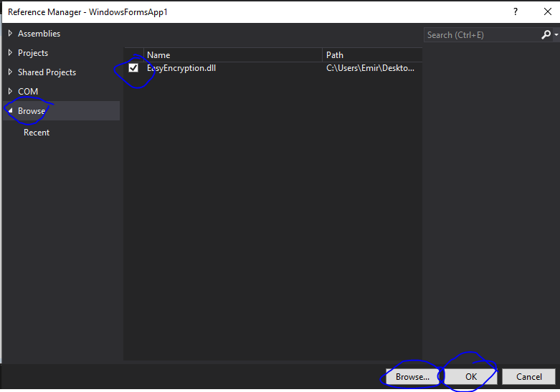This screenshot has width=560, height=392.
Task: Expand the Projects category arrow
Action: (10, 52)
